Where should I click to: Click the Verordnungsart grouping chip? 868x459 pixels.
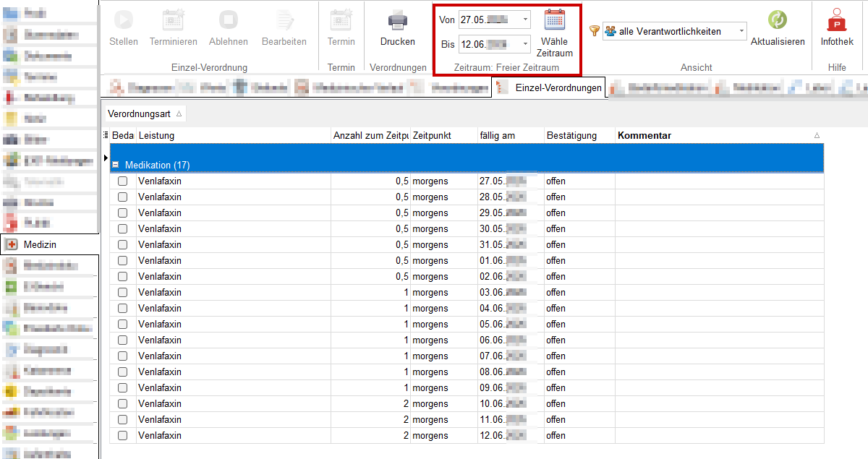(145, 113)
